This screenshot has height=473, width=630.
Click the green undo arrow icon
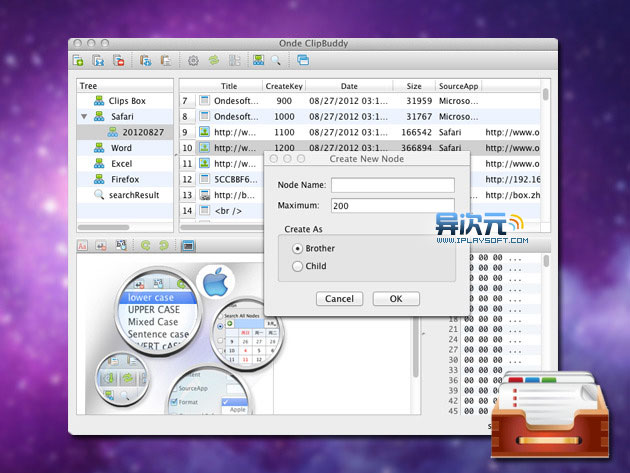point(145,246)
